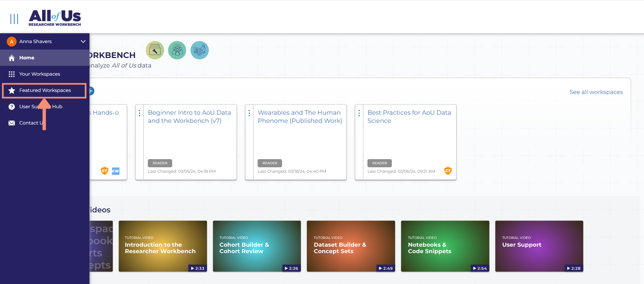Click the All of Us Researcher Workbench logo
Screen dimensions: 644x284
click(x=55, y=18)
